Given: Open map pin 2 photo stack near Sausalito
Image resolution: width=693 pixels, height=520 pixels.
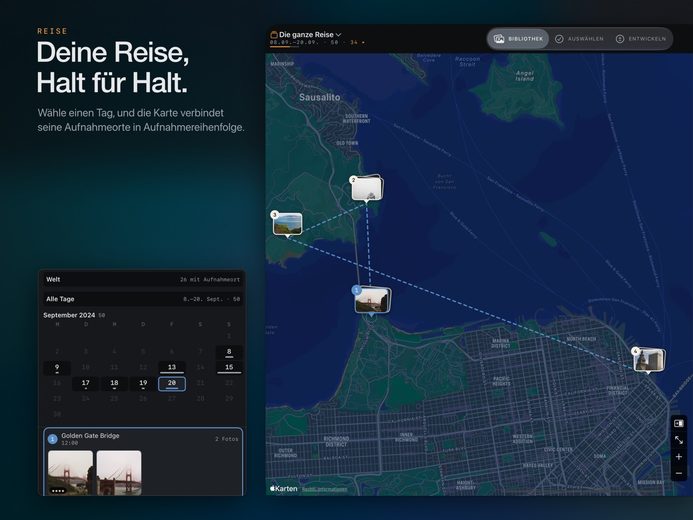Looking at the screenshot, I should 367,188.
